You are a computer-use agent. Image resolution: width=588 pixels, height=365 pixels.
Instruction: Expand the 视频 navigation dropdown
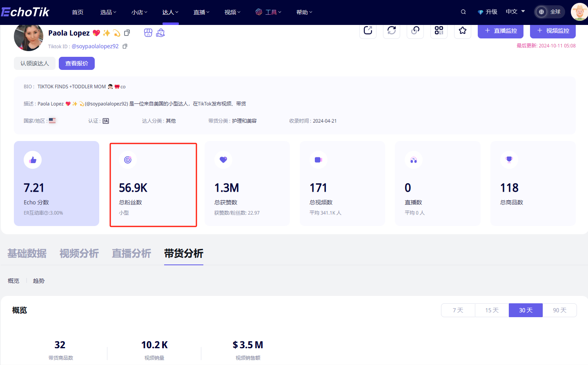232,12
